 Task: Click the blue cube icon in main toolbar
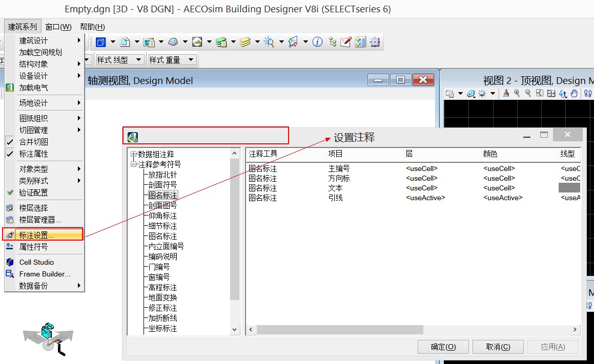point(101,42)
